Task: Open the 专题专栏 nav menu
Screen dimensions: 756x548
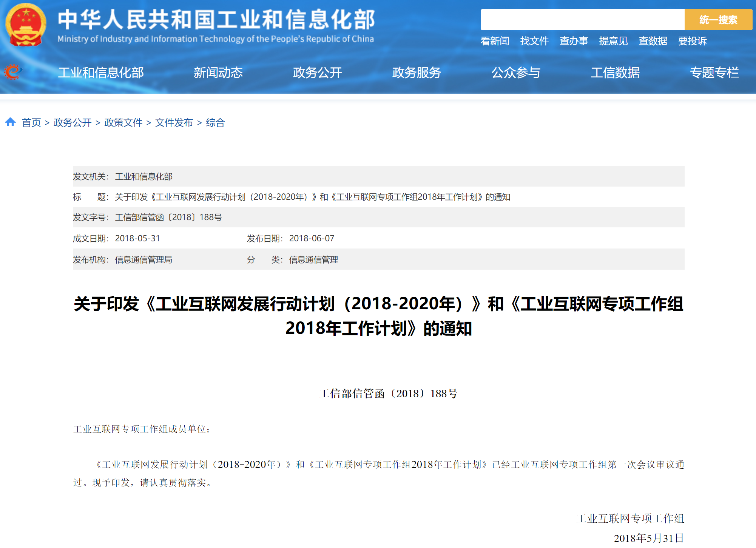Action: tap(714, 73)
